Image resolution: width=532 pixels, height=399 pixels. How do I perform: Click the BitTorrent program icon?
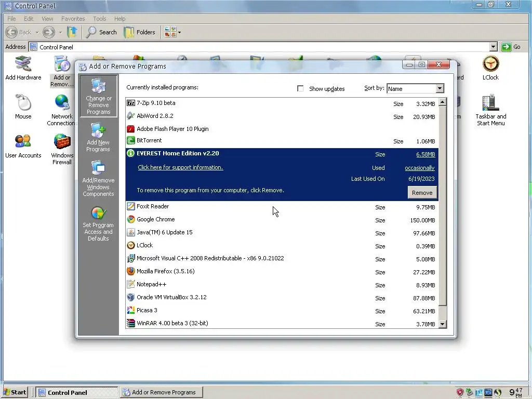[130, 140]
